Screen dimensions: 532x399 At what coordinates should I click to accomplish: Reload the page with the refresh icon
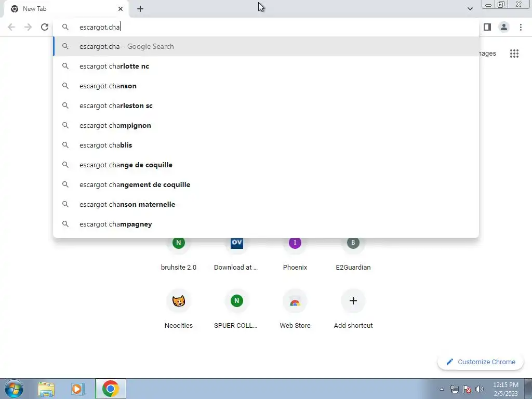45,27
